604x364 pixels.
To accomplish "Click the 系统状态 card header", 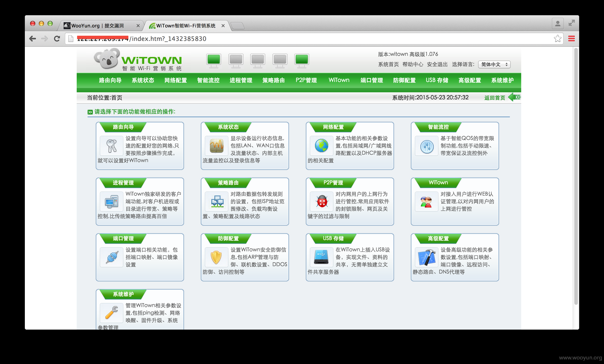I will (228, 127).
